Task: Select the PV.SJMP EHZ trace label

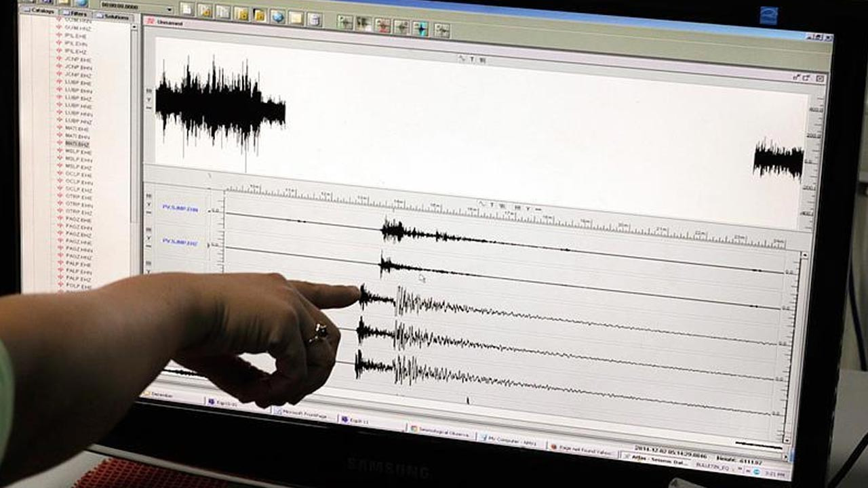Action: [180, 242]
